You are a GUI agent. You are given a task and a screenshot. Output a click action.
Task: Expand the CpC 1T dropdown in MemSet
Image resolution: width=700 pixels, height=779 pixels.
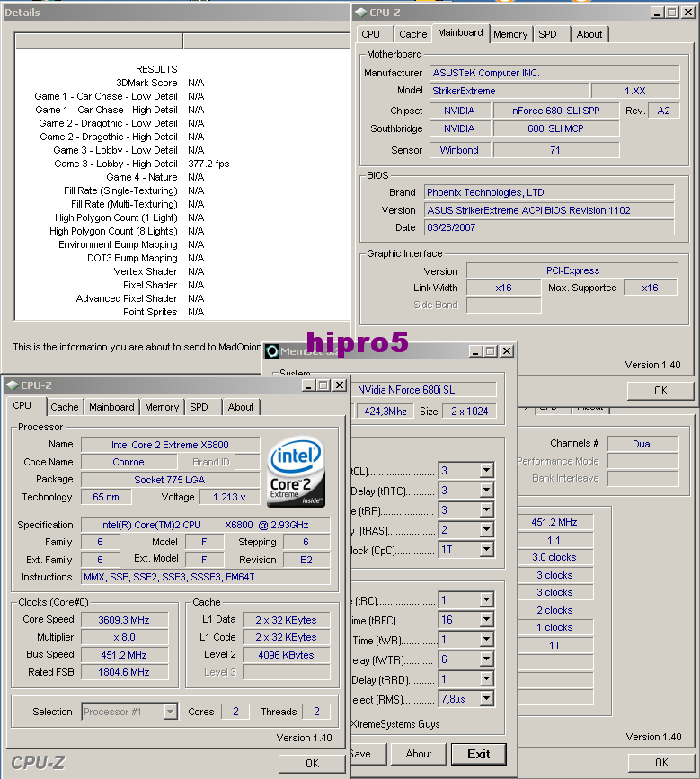(x=486, y=550)
